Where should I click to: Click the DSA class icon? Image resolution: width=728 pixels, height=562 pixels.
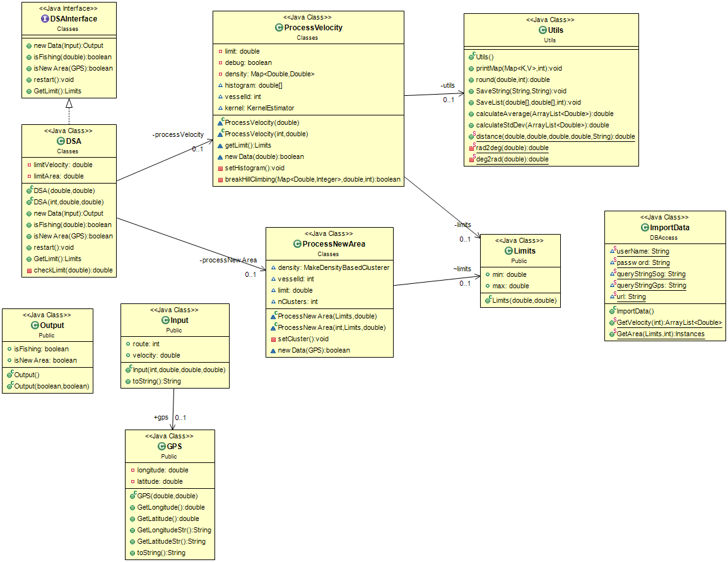[61, 141]
